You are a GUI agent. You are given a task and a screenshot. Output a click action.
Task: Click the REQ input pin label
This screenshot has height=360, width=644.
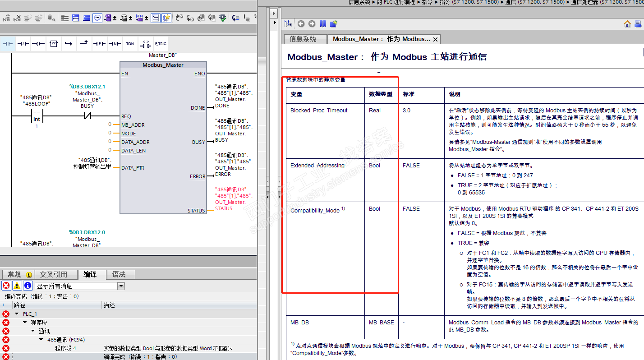126,116
